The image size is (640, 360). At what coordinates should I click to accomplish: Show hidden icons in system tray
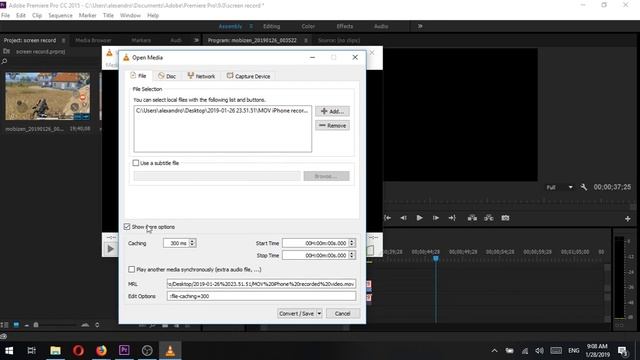point(494,351)
